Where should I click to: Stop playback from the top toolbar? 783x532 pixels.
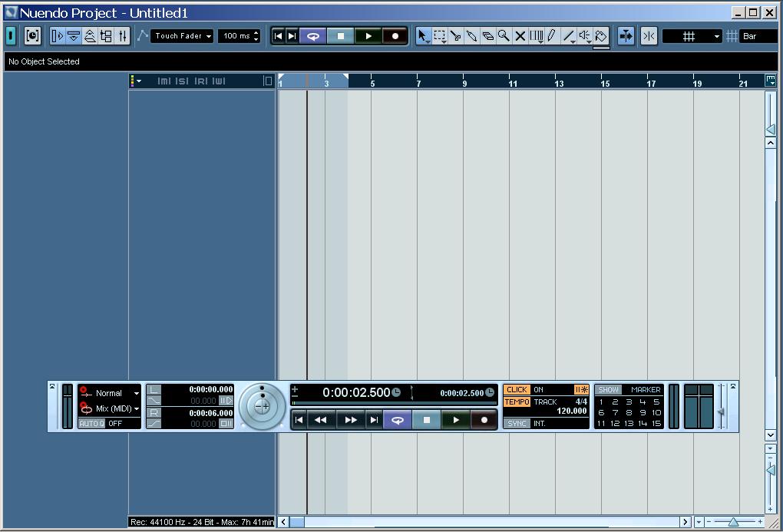tap(341, 36)
